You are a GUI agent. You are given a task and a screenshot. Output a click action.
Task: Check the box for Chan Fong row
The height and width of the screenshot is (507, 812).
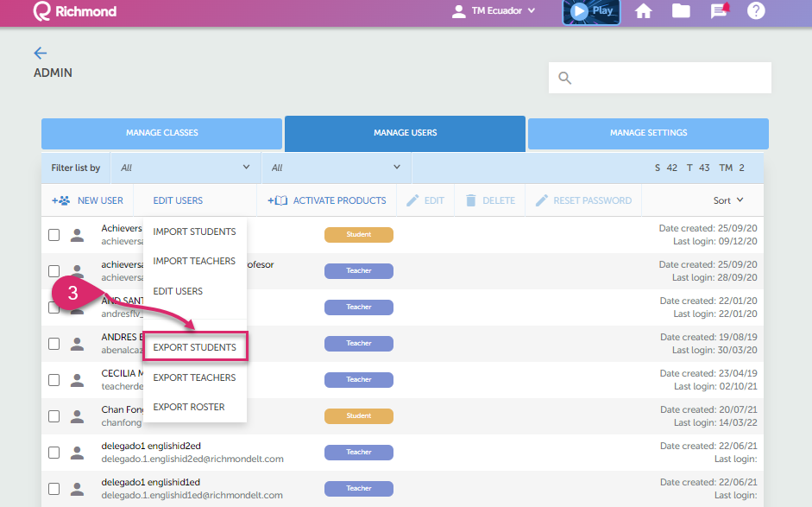(54, 416)
